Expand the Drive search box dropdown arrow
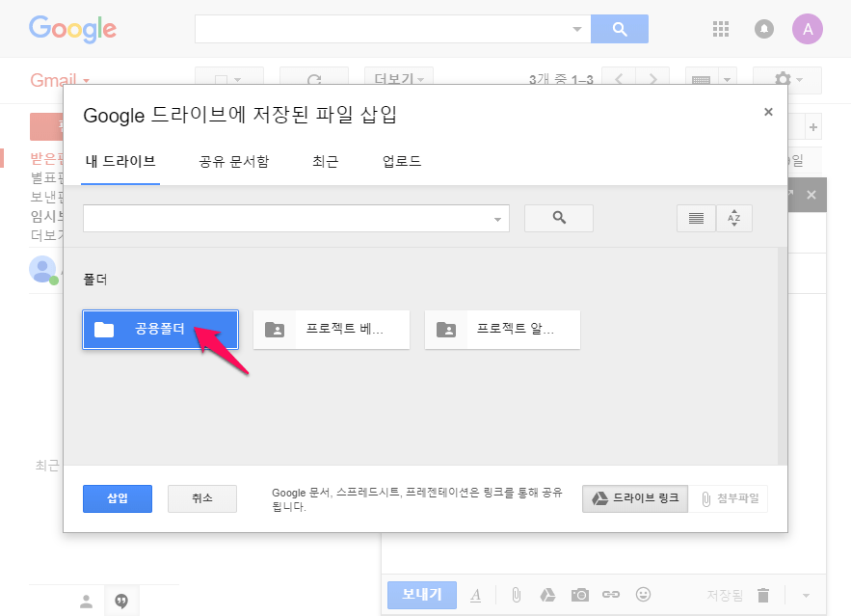The height and width of the screenshot is (616, 851). 498,219
